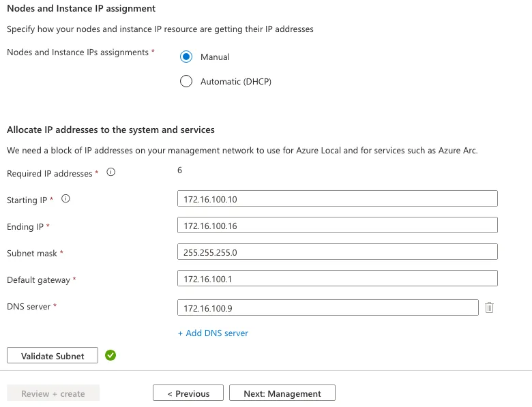Click the Add DNS server link
This screenshot has height=407, width=532.
[213, 333]
